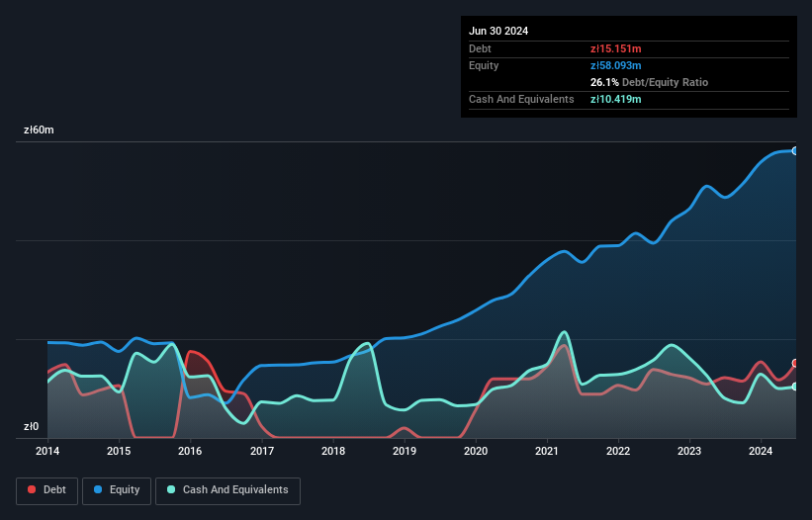Click the 2016 x-axis label
The height and width of the screenshot is (520, 812).
(x=190, y=451)
